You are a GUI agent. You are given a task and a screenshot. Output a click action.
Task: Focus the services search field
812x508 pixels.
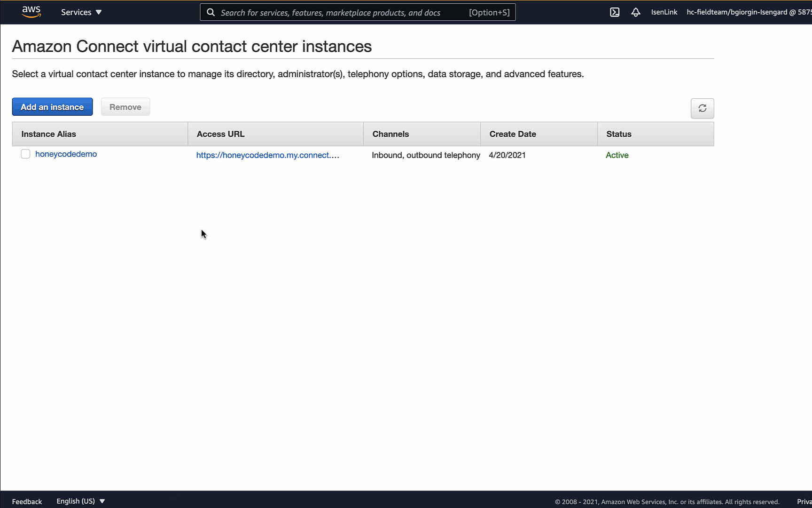pyautogui.click(x=358, y=12)
